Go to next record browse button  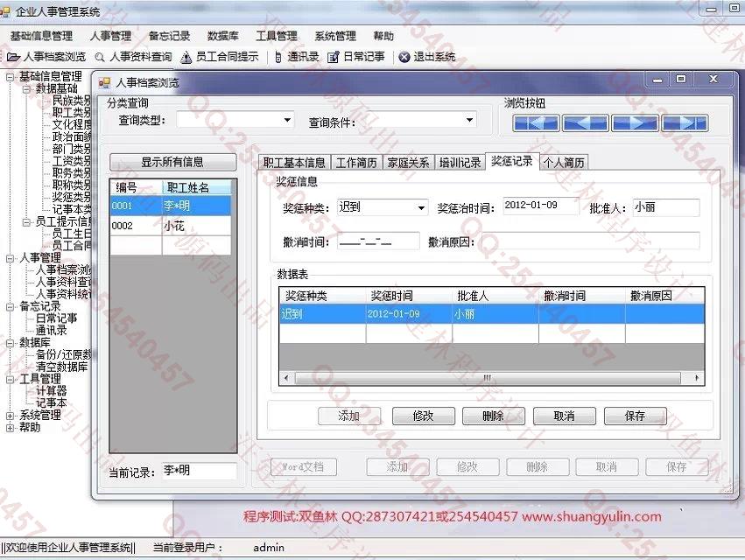[636, 123]
